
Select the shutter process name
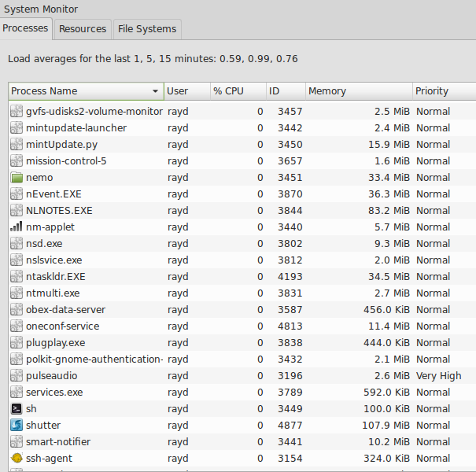[x=43, y=426]
